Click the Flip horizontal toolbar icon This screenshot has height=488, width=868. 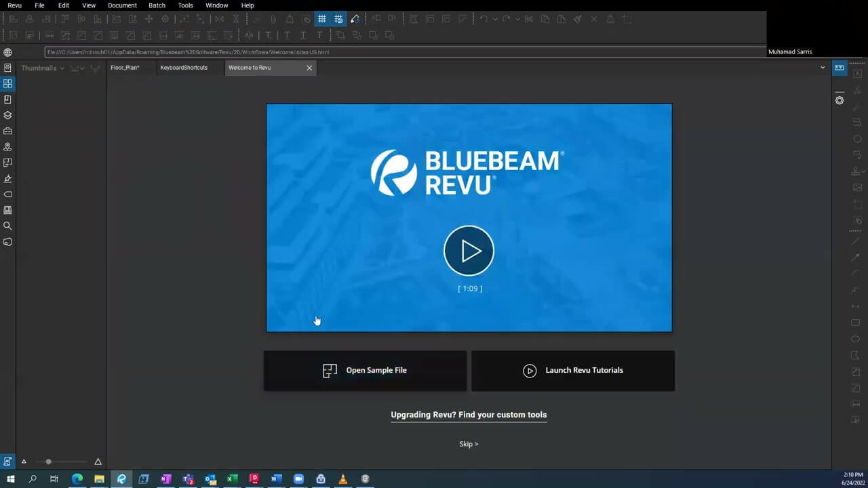219,19
